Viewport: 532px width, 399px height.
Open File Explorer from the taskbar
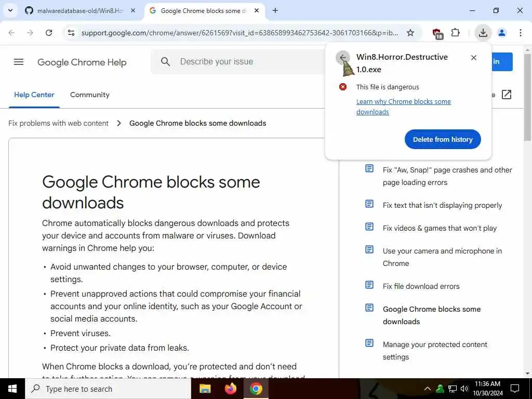pos(205,389)
